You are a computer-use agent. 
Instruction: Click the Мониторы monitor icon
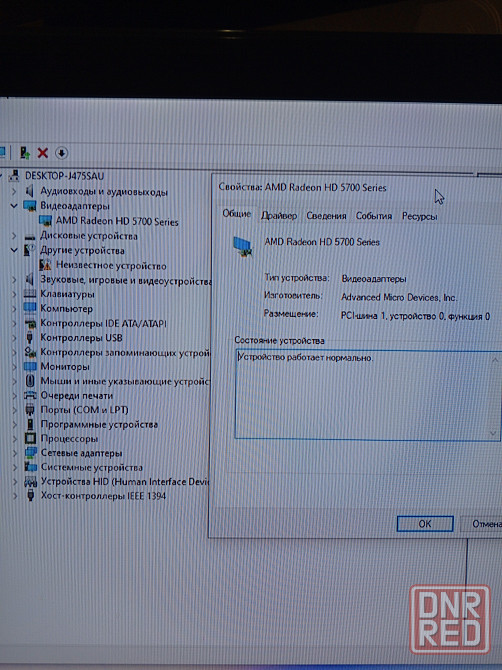click(29, 367)
